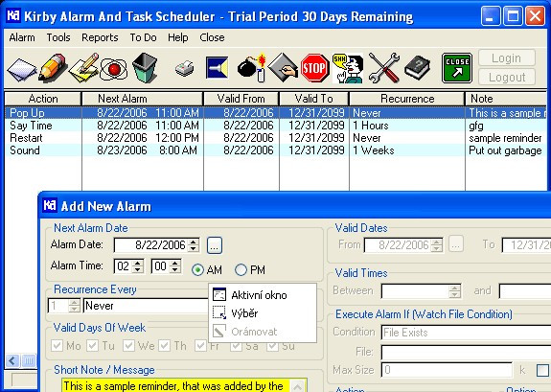Click the Recurrence count spinner arrows
The width and height of the screenshot is (551, 392).
click(x=74, y=306)
